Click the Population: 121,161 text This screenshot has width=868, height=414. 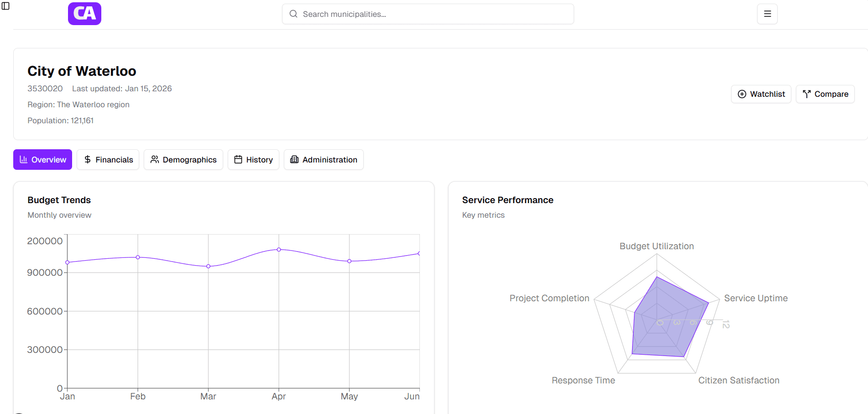click(x=61, y=121)
